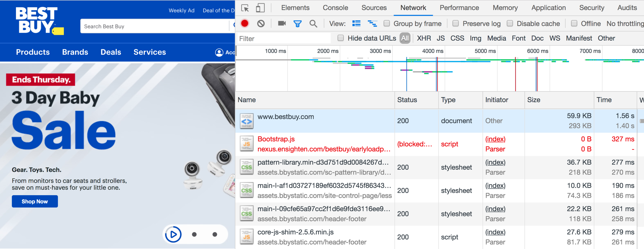Screen dimensions: 644x249
Task: Filter requests by CSS type
Action: [x=457, y=38]
